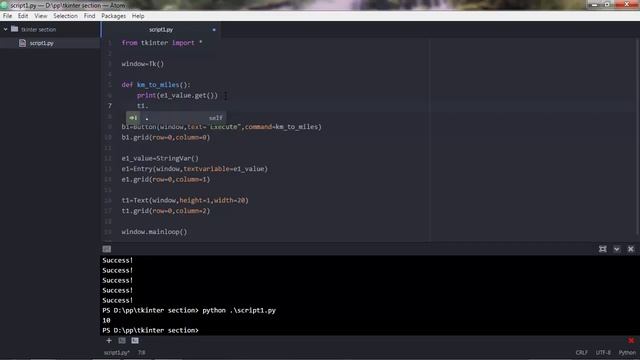Click the 'python .\script1.py' terminal command
Viewport: 640px width, 360px height.
click(x=239, y=310)
